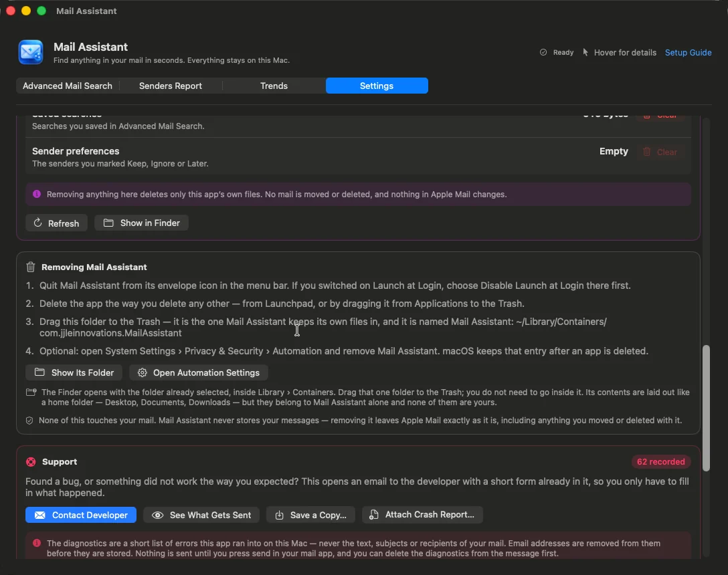Click the Empty value for Sender preferences
728x575 pixels.
pos(614,151)
